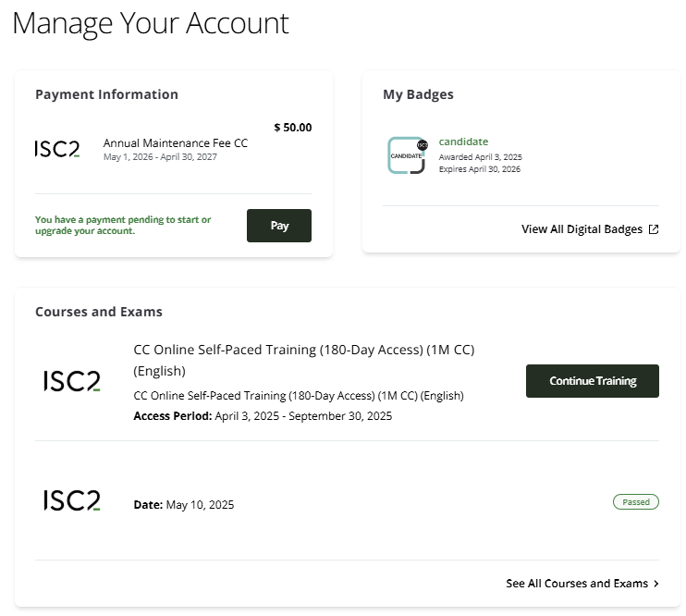686x616 pixels.
Task: Click the external link icon beside Digital Badges
Action: click(x=654, y=229)
